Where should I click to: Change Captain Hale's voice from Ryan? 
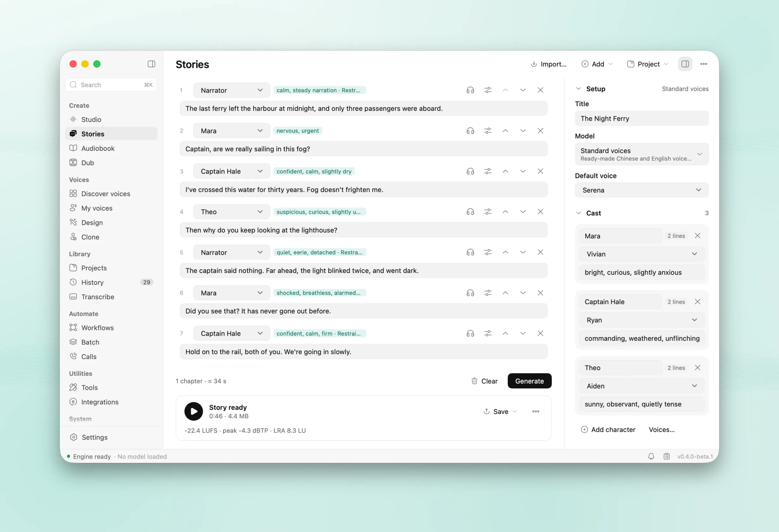[x=642, y=320]
